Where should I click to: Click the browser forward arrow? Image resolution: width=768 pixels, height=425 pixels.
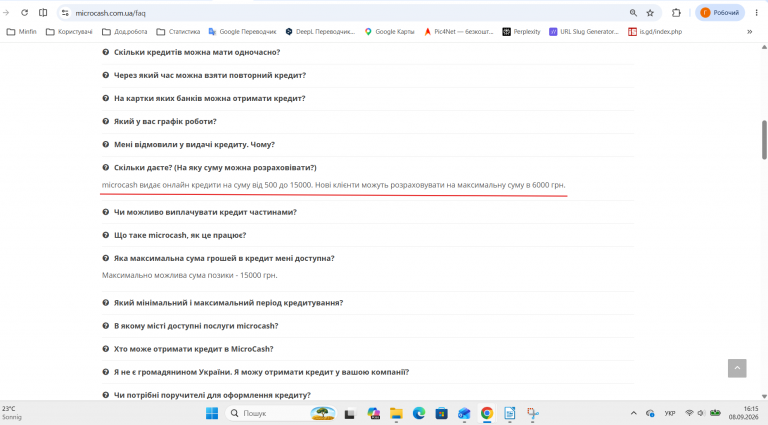[6, 13]
